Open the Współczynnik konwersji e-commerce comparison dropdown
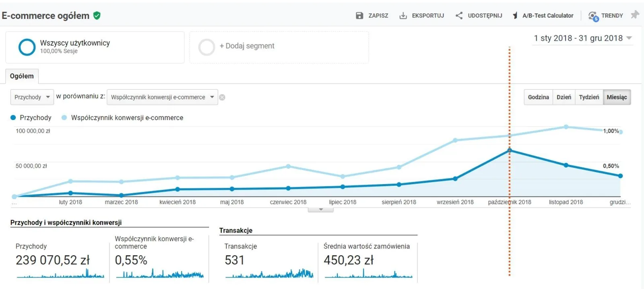 (x=162, y=97)
